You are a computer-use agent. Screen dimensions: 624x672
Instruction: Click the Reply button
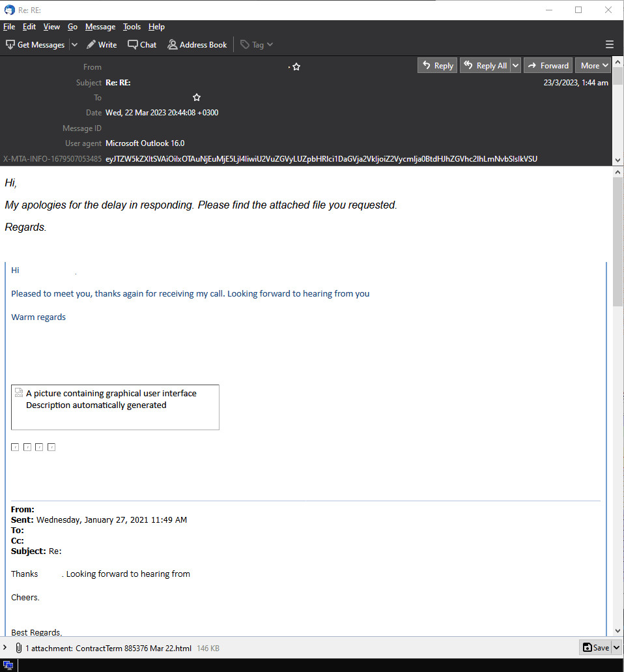pos(437,66)
